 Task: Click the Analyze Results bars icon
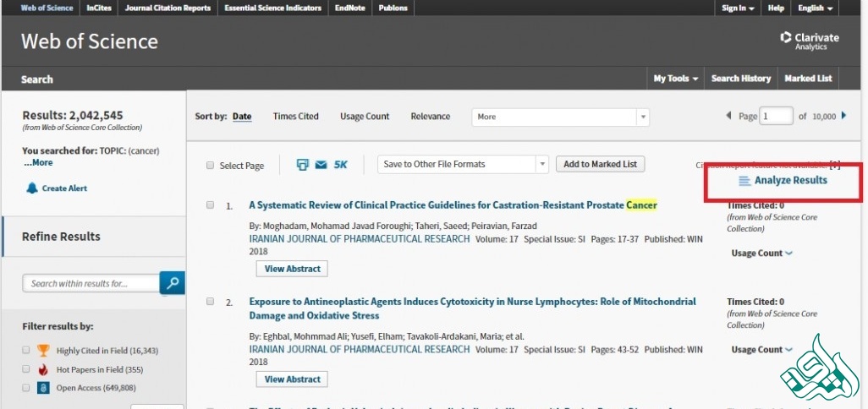[744, 181]
